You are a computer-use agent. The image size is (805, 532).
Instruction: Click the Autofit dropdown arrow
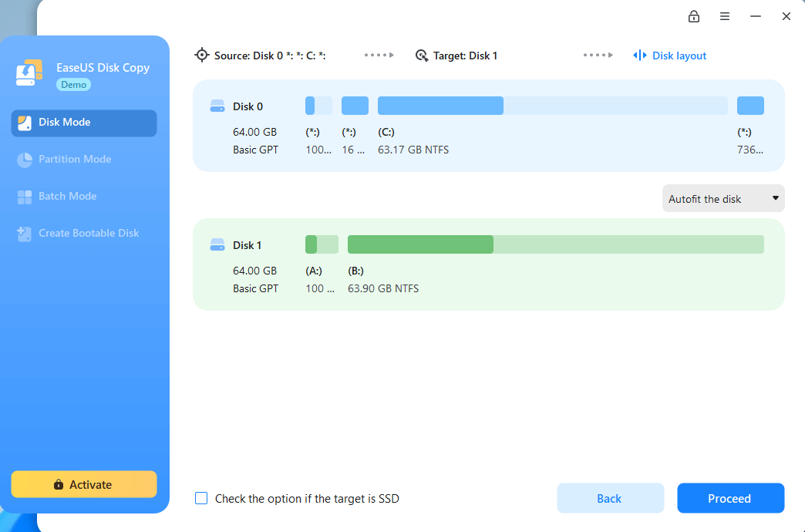775,198
